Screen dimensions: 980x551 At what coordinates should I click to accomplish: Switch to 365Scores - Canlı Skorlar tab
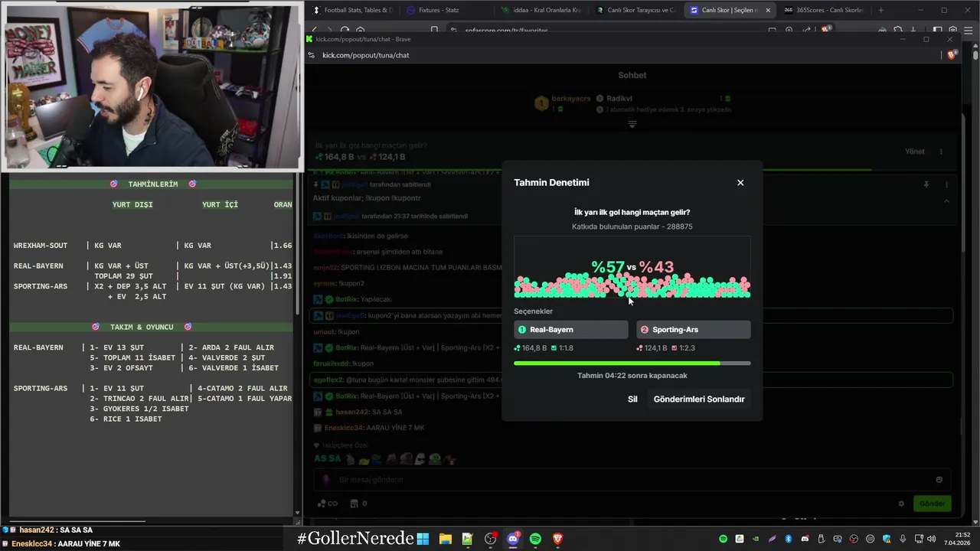(824, 10)
